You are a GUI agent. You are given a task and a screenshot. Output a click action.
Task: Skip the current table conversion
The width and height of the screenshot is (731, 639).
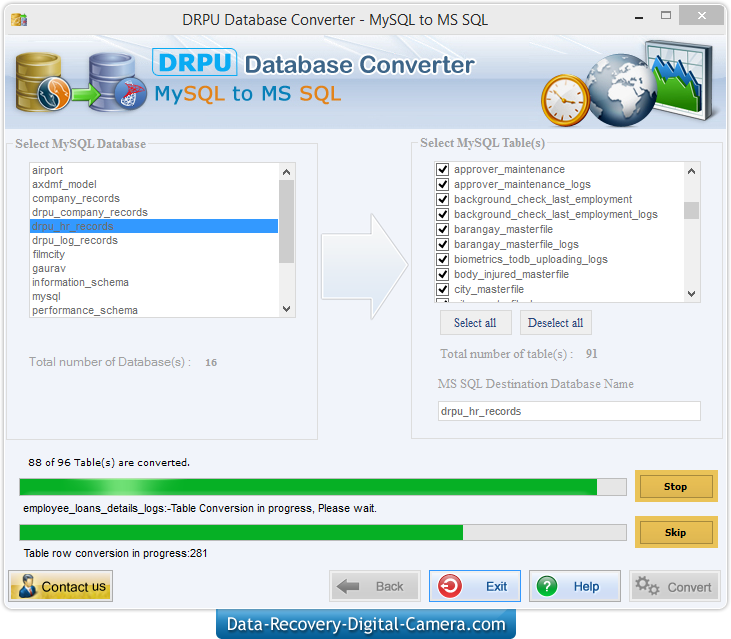click(676, 532)
